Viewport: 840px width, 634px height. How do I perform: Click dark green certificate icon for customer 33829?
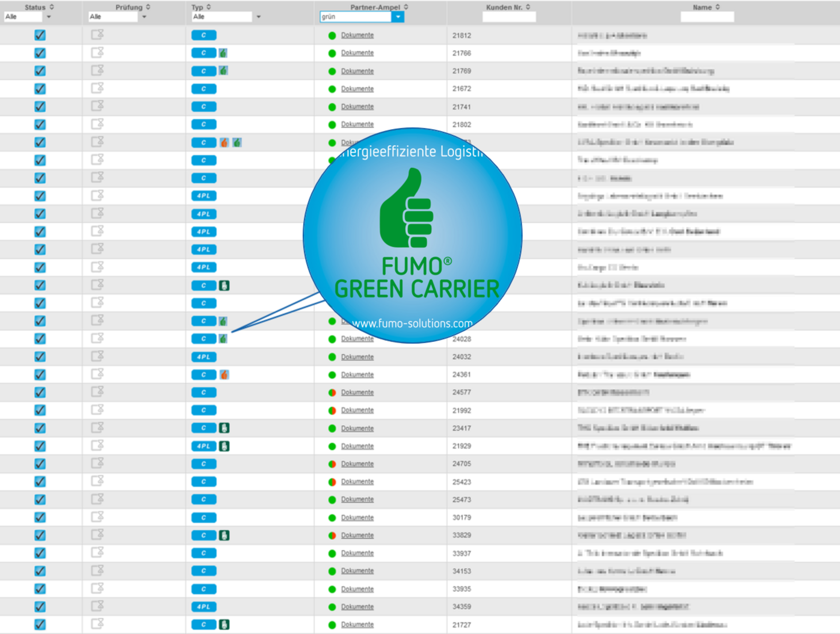(x=225, y=535)
